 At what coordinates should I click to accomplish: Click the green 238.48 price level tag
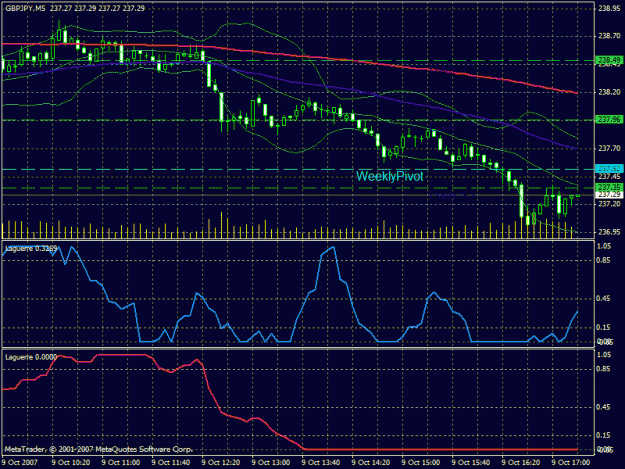click(609, 60)
